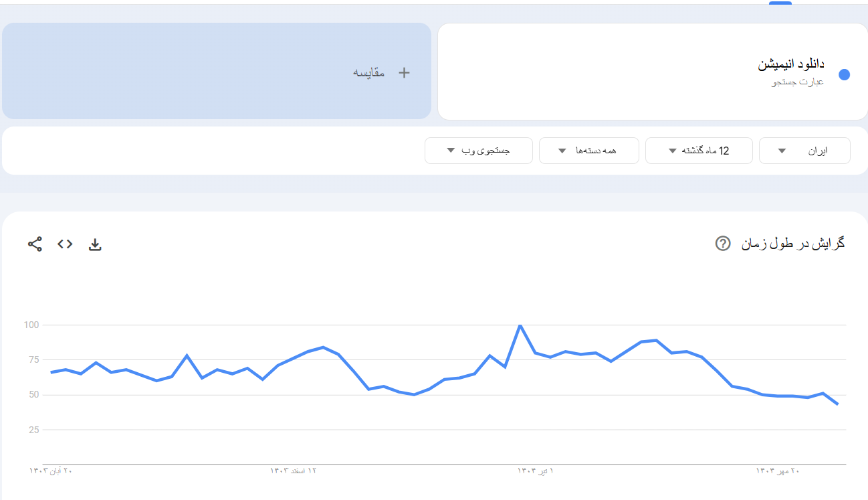Click the blue tab indicator at top
The width and height of the screenshot is (868, 500).
780,4
